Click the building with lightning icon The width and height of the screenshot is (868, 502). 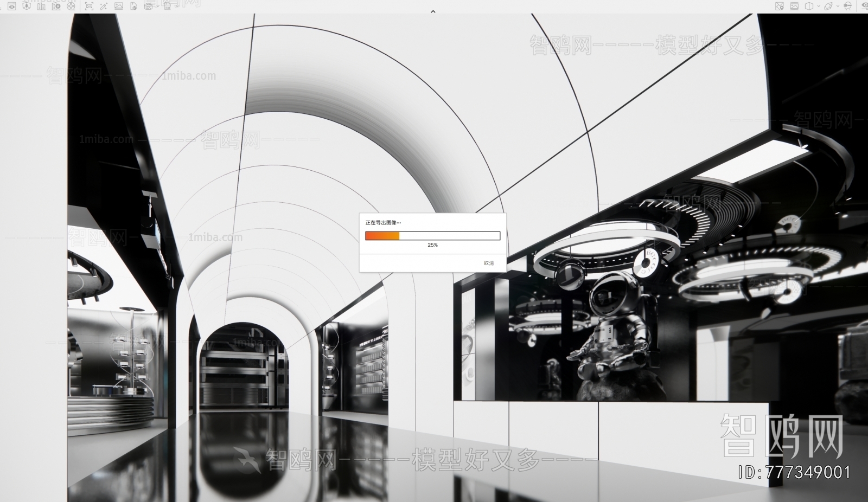click(x=56, y=7)
